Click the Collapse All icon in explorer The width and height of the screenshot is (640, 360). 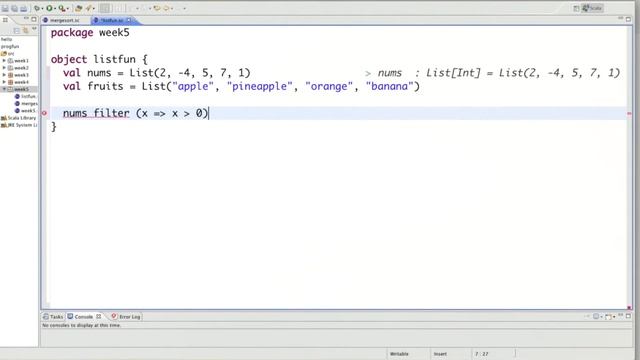pos(17,31)
